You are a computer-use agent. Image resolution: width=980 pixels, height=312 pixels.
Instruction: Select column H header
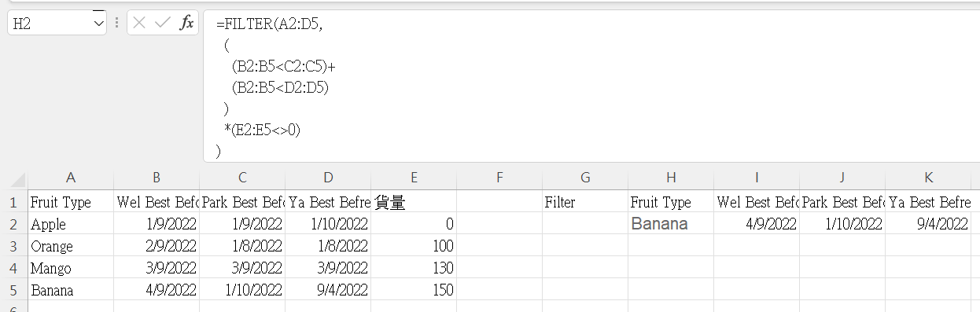[x=671, y=178]
